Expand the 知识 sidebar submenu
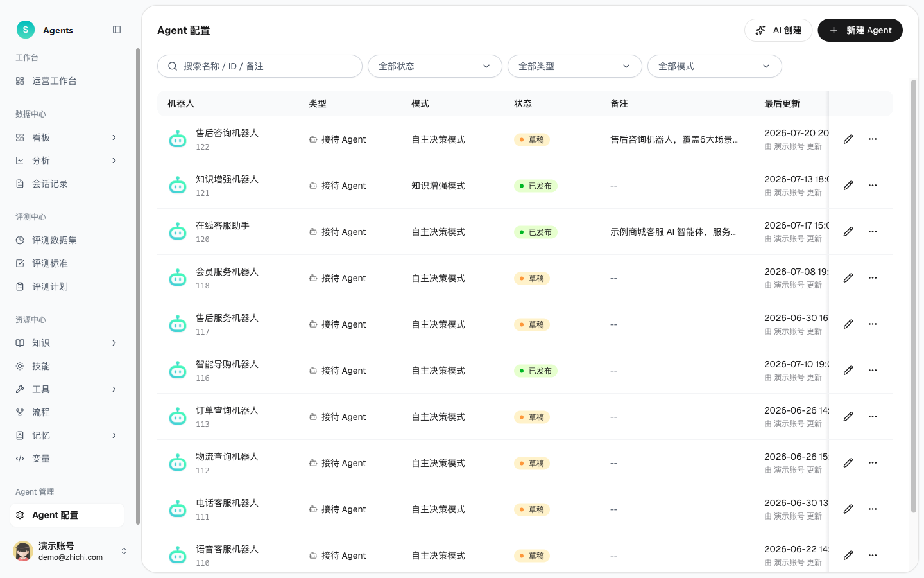The height and width of the screenshot is (578, 924). 114,343
